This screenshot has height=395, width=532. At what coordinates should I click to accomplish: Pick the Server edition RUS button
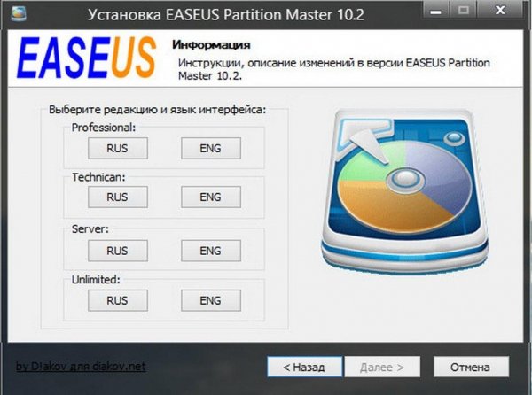(118, 251)
